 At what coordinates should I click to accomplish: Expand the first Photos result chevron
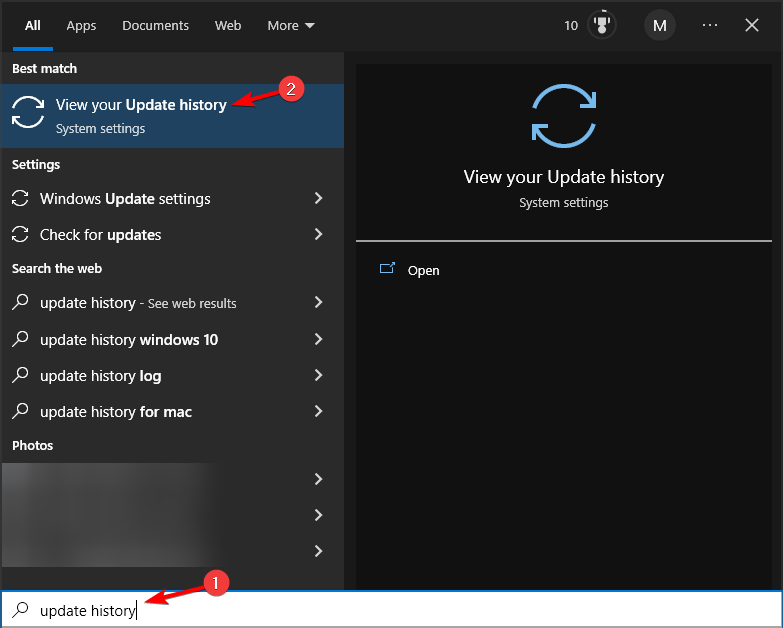318,479
